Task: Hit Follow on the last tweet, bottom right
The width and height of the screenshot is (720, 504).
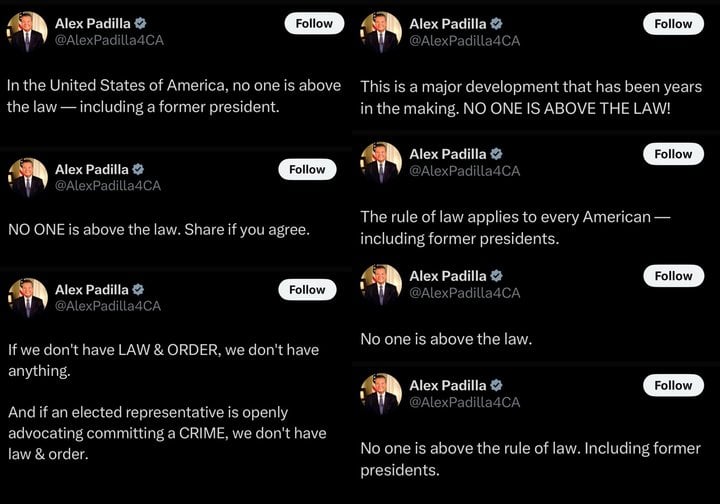Action: point(673,385)
